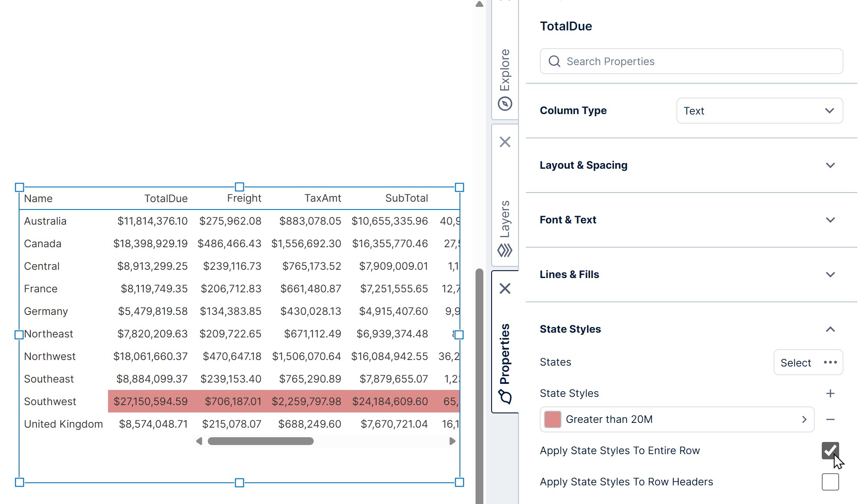Image resolution: width=863 pixels, height=504 pixels.
Task: Switch to the Layers tab
Action: (505, 226)
